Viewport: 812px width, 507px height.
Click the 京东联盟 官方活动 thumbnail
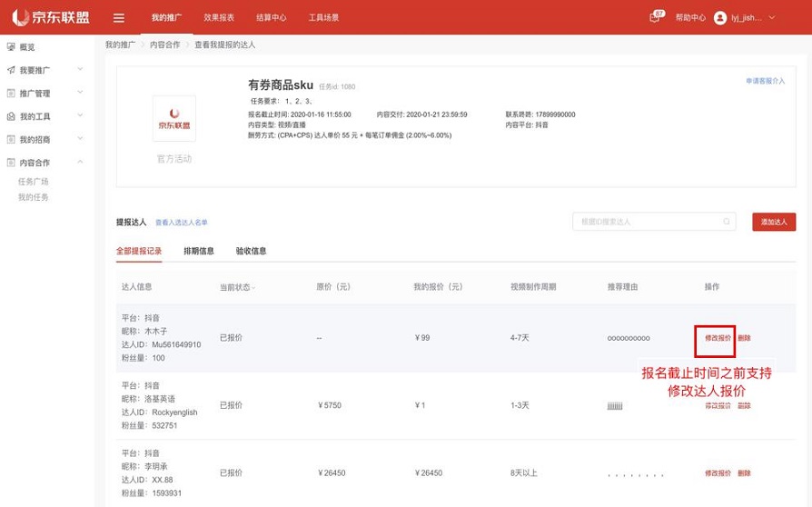pos(174,119)
